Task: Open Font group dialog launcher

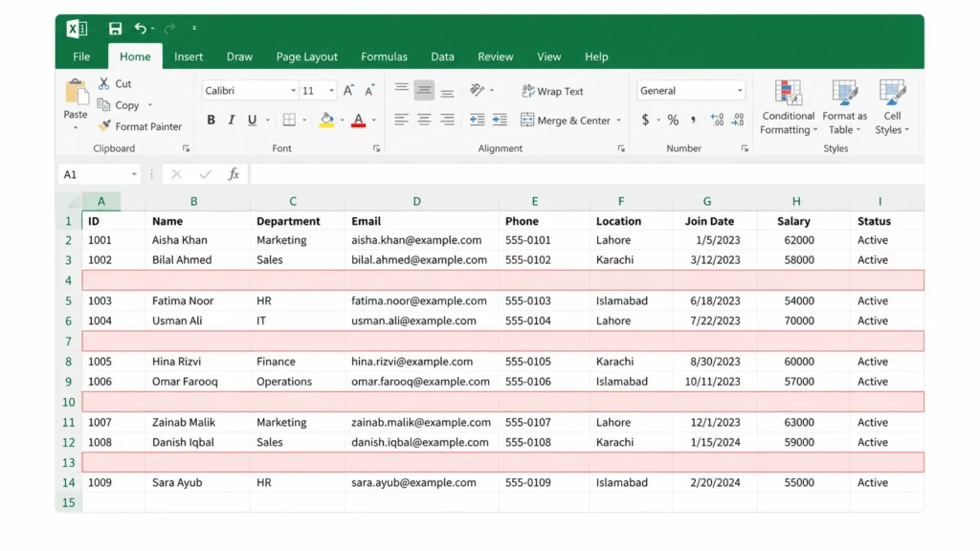Action: point(376,148)
